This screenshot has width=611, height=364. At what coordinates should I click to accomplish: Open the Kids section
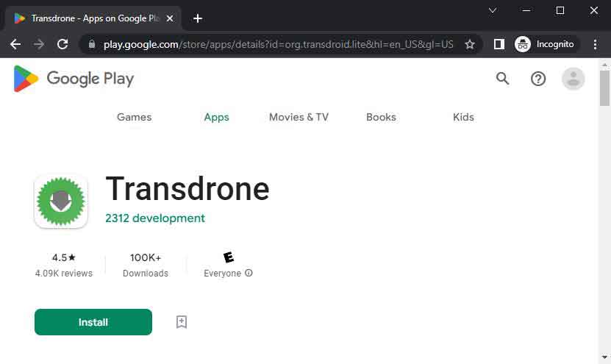tap(463, 117)
